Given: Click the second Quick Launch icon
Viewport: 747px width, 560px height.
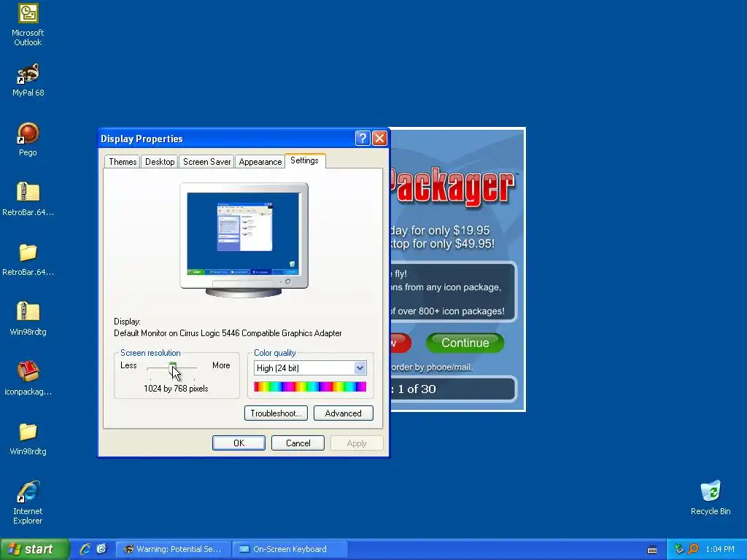Looking at the screenshot, I should 101,549.
